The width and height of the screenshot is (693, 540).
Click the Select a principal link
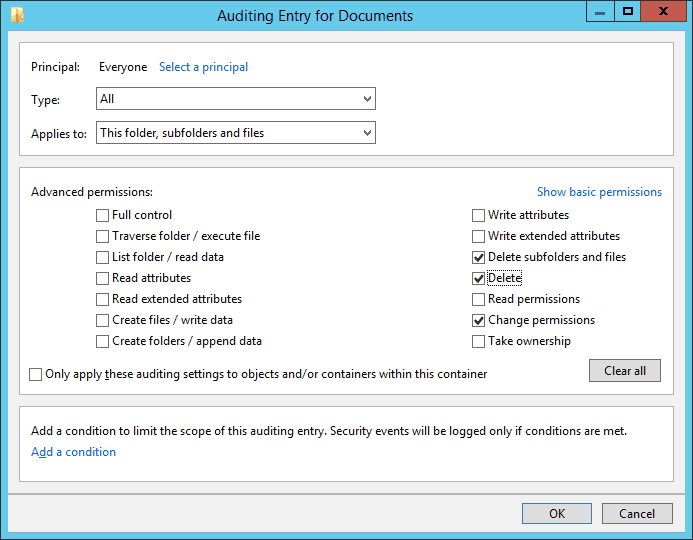click(x=203, y=67)
